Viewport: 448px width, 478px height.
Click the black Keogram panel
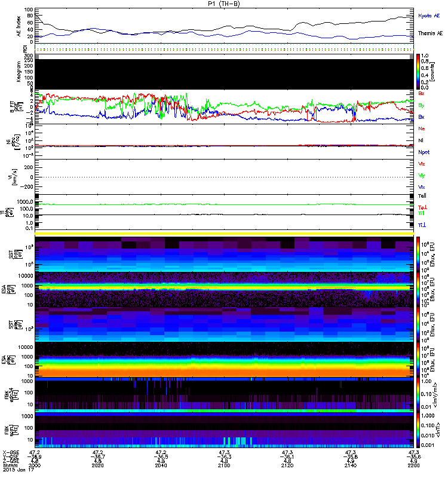coord(224,74)
